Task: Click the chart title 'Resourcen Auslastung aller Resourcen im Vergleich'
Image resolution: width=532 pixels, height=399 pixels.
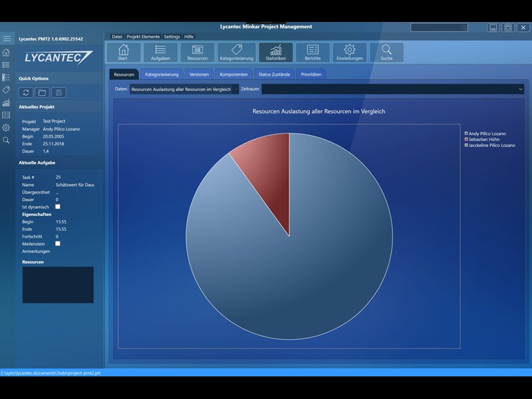Action: coord(319,111)
